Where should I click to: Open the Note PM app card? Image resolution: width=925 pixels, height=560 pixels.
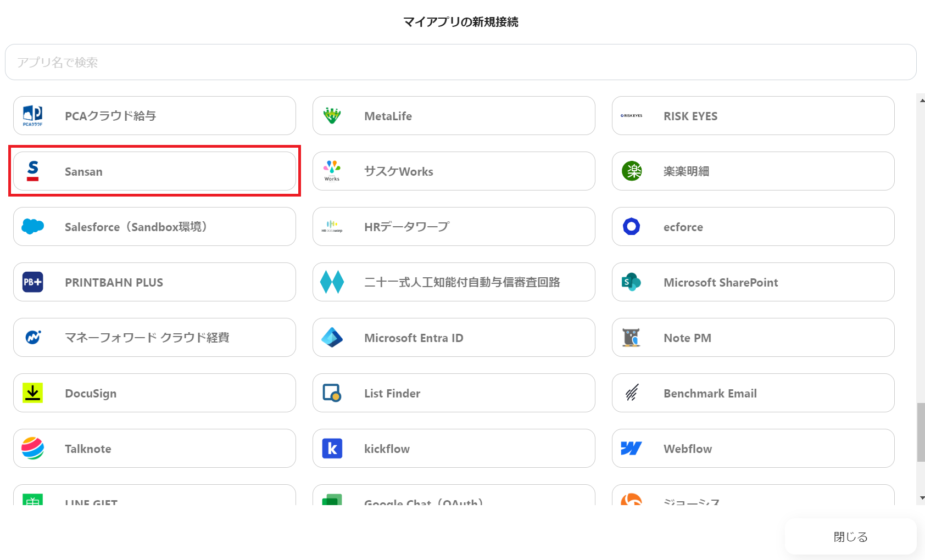(753, 337)
